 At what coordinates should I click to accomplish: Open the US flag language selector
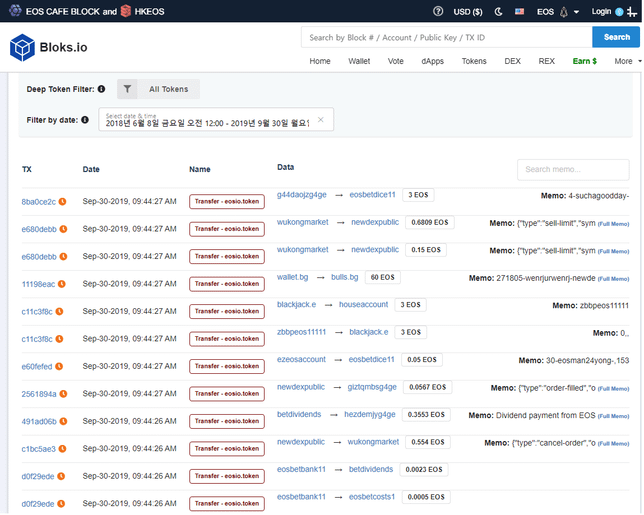519,11
